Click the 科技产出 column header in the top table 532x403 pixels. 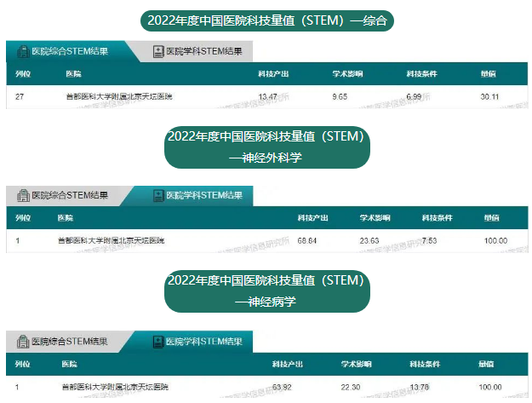pyautogui.click(x=272, y=74)
